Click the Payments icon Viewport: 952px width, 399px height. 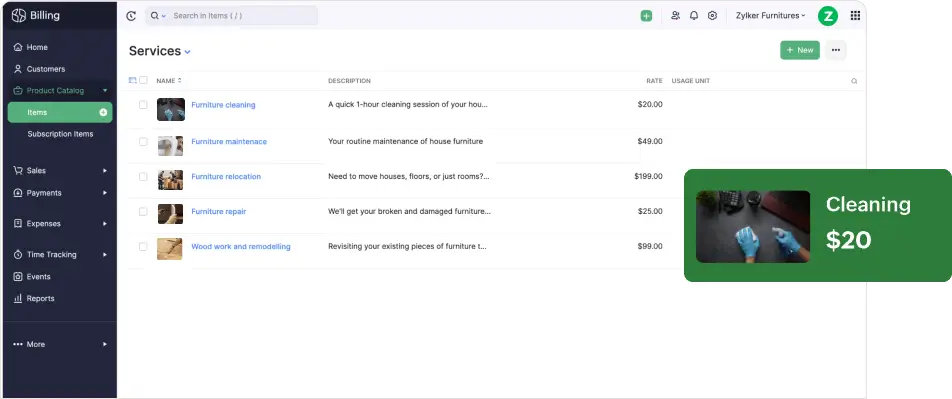click(18, 193)
